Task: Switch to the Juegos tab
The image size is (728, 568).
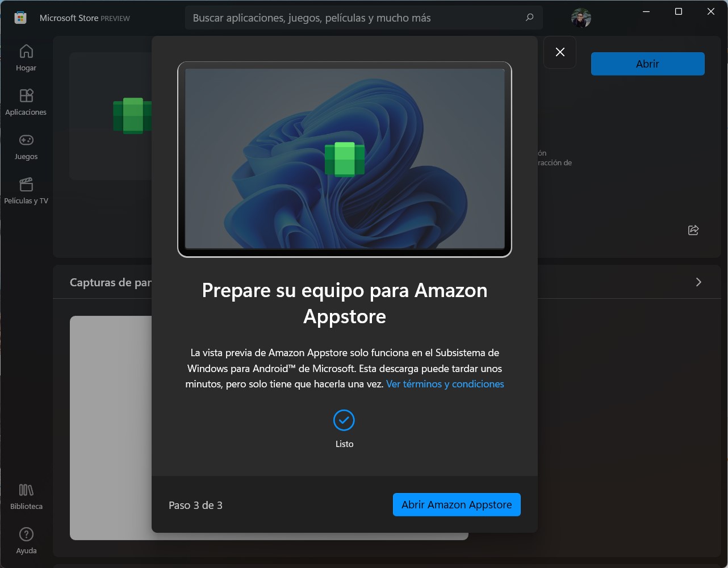Action: point(26,147)
